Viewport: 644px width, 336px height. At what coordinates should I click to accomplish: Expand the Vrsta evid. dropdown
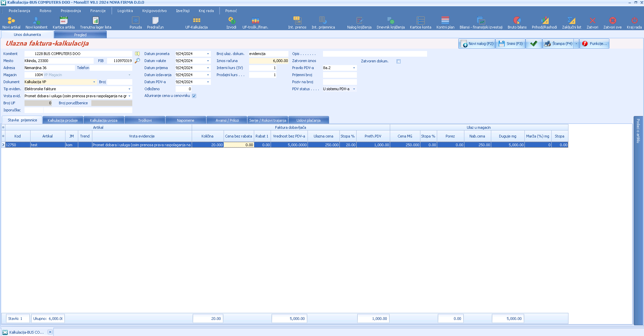tap(130, 96)
